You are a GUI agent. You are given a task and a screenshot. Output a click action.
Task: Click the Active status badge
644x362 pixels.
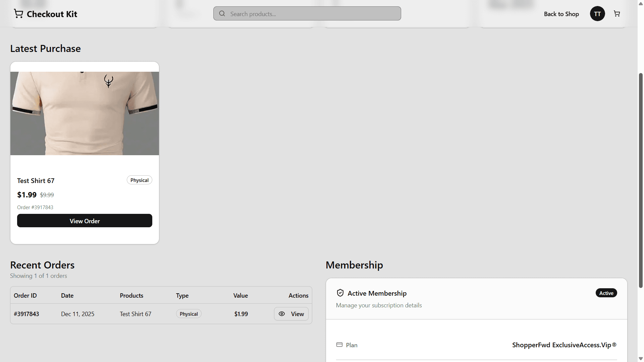[x=606, y=293]
